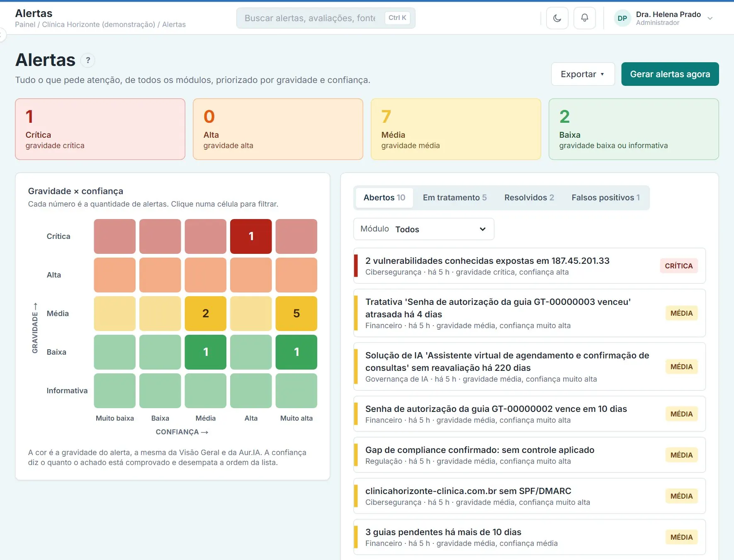Open the Exportar dropdown
Viewport: 734px width, 560px height.
click(x=583, y=74)
